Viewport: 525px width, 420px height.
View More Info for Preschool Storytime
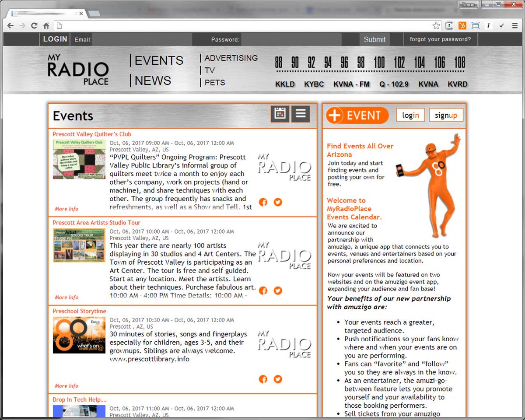pos(66,386)
